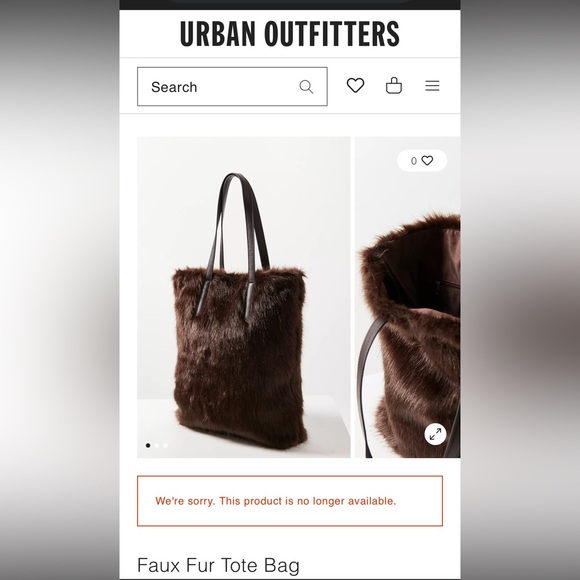Select the first carousel dot
This screenshot has width=580, height=580.
click(x=148, y=445)
